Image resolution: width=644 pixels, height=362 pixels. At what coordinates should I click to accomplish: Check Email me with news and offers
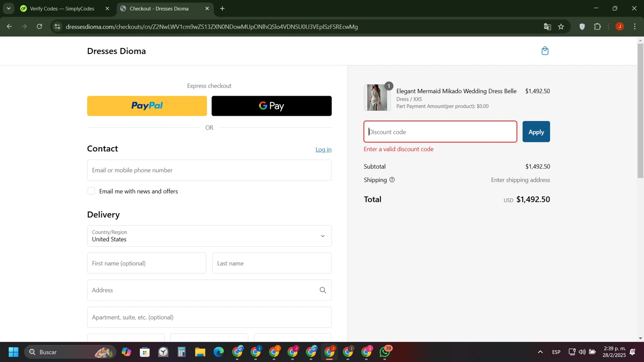click(91, 191)
